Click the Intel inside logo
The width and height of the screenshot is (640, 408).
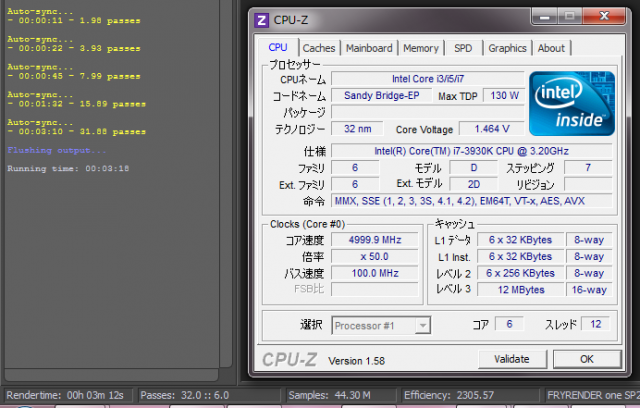point(572,104)
